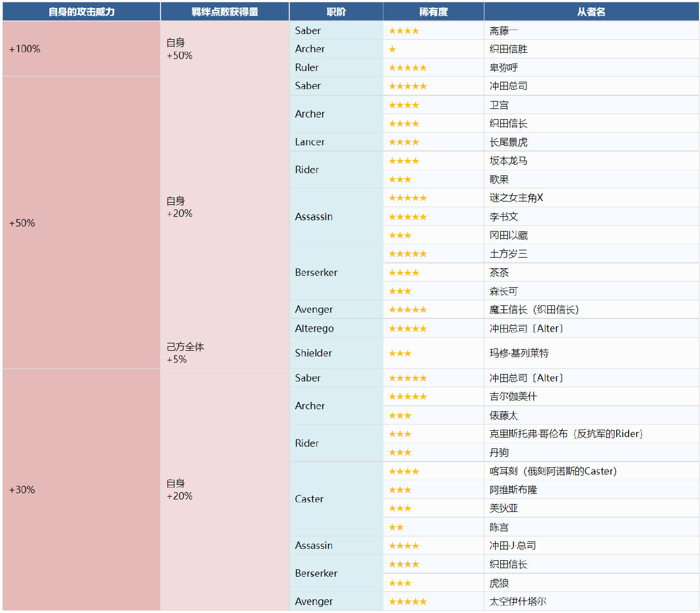This screenshot has height=613, width=700.
Task: Click the five-star rating beside 卑弥呼
Action: click(x=407, y=68)
